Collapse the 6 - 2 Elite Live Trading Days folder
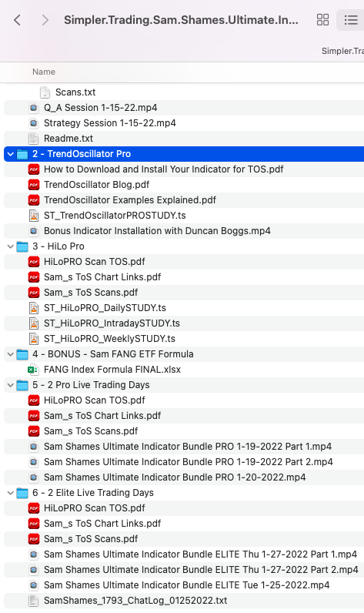Screen dimensions: 364x613 (11, 493)
